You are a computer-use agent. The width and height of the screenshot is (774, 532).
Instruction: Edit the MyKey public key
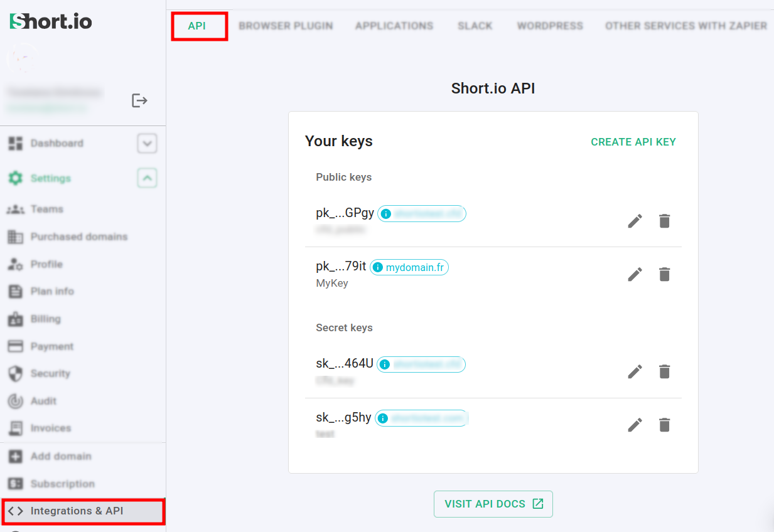(x=635, y=274)
